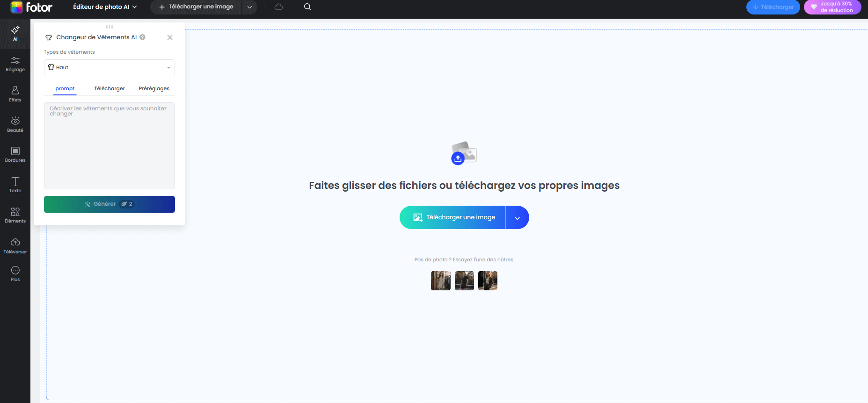Switch to the Préréglages tab
The image size is (868, 403).
tap(154, 88)
